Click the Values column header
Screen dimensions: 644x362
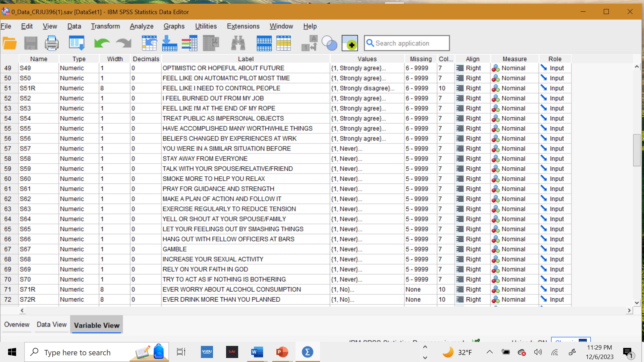click(367, 59)
